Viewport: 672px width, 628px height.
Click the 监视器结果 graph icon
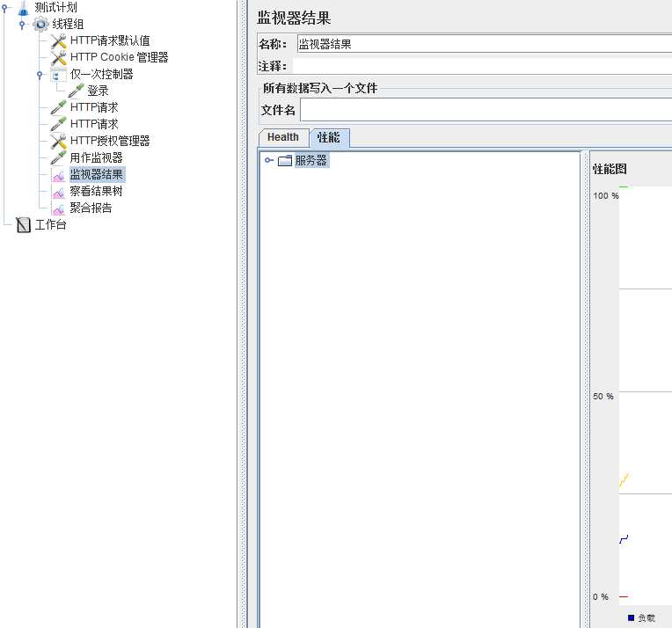point(58,174)
